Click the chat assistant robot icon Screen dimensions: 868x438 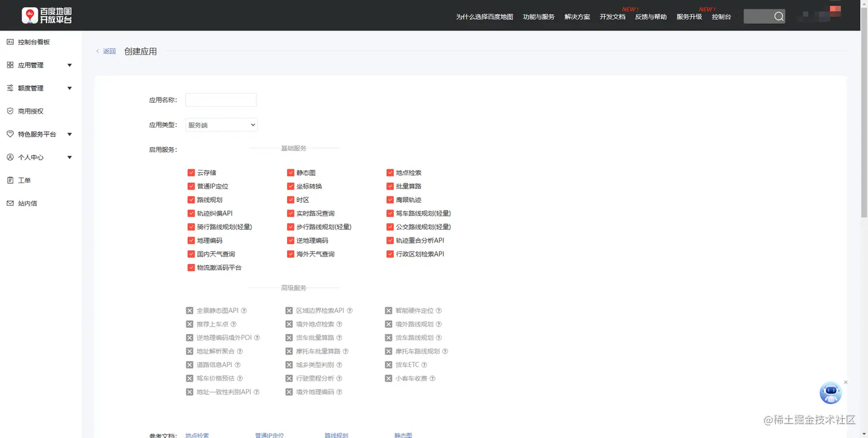coord(830,393)
